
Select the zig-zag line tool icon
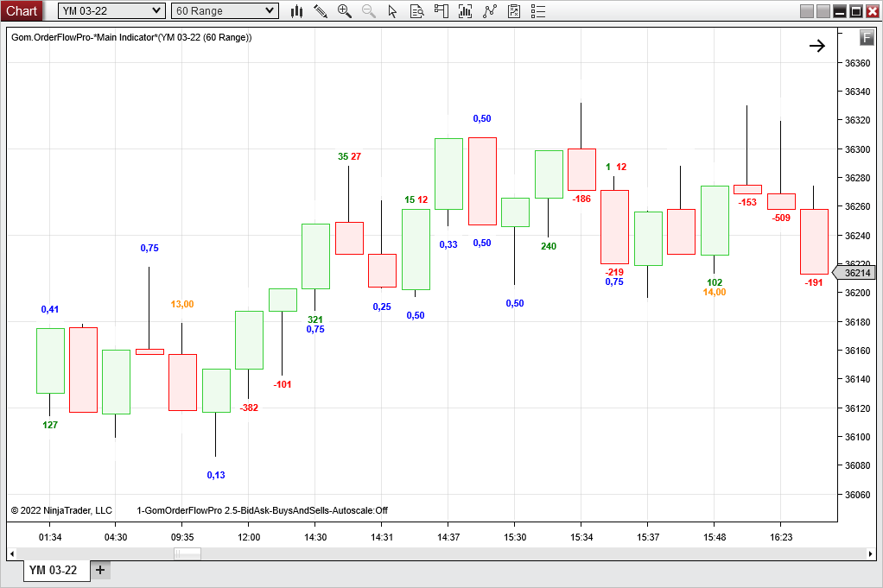coord(488,11)
